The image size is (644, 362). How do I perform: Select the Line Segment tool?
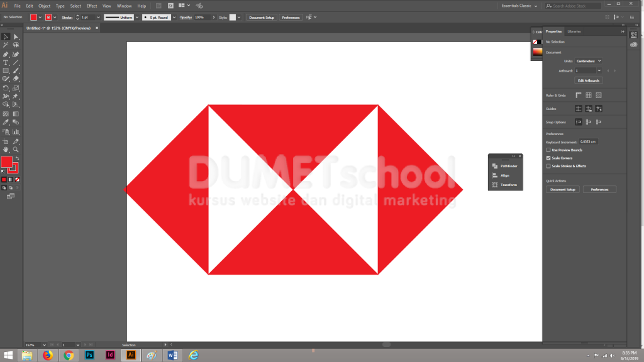16,63
